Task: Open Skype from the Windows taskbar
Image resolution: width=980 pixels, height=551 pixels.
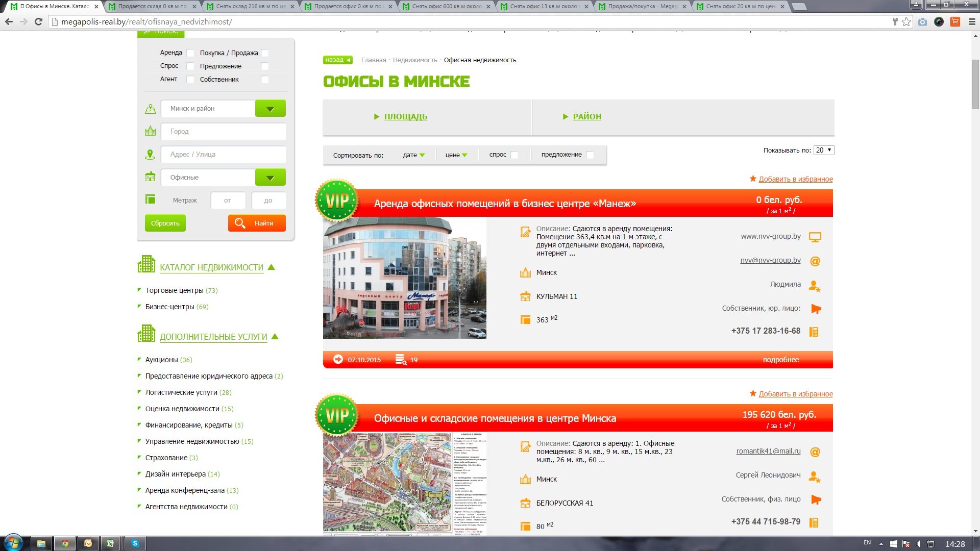Action: [x=135, y=543]
